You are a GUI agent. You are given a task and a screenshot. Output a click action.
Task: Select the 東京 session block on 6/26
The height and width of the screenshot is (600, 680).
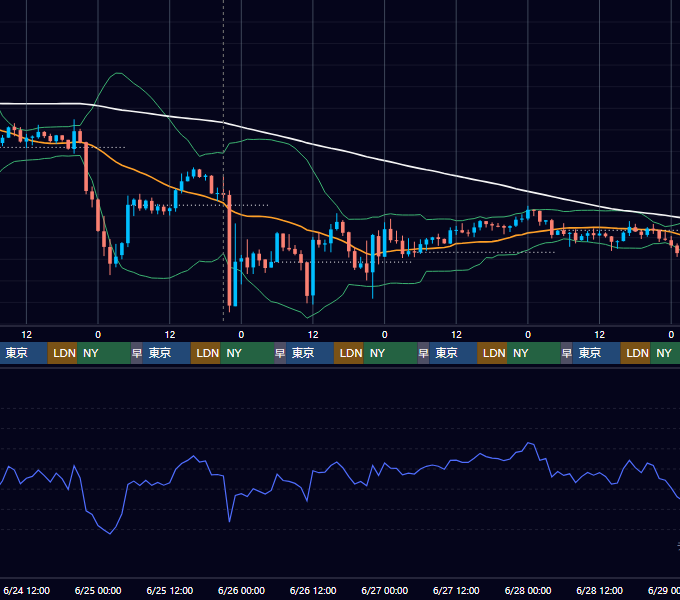pyautogui.click(x=310, y=353)
